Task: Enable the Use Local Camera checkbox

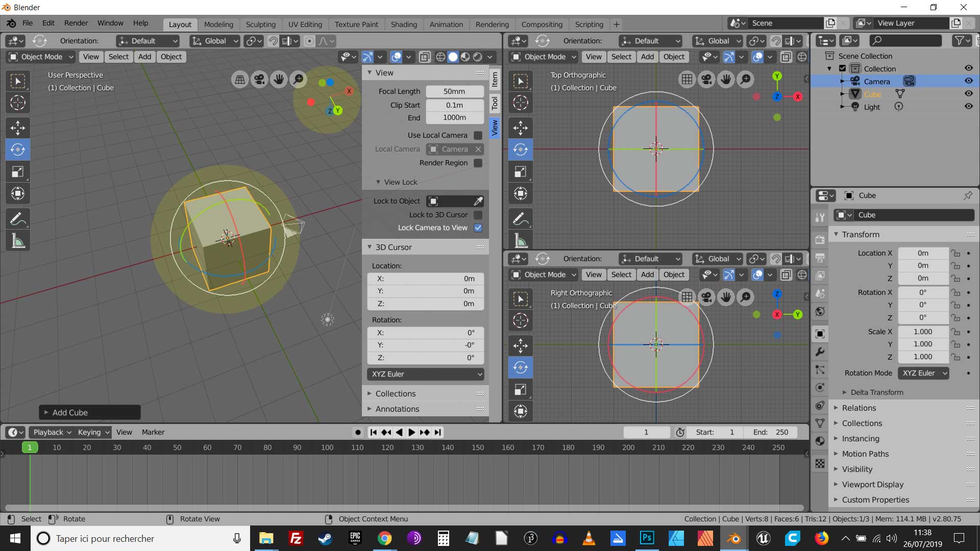Action: coord(478,135)
